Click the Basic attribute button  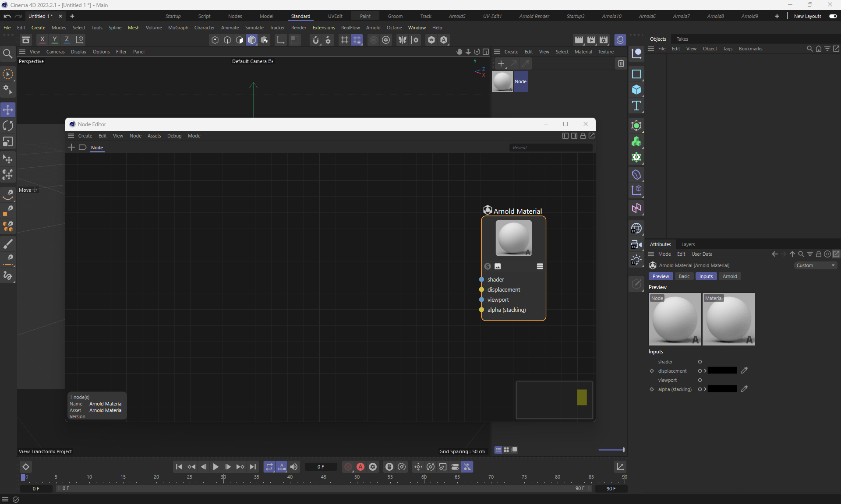(684, 276)
